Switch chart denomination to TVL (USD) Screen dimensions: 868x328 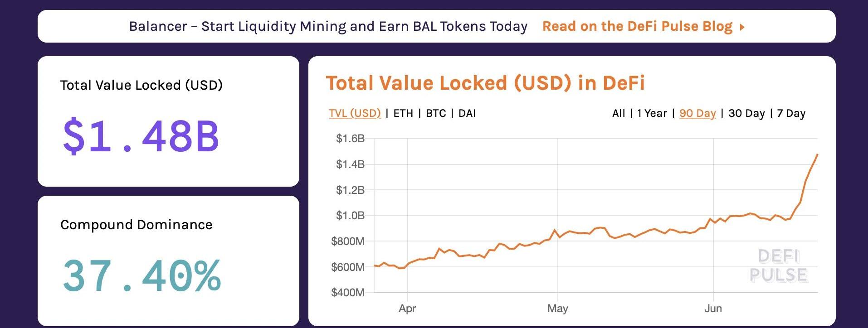tap(355, 113)
